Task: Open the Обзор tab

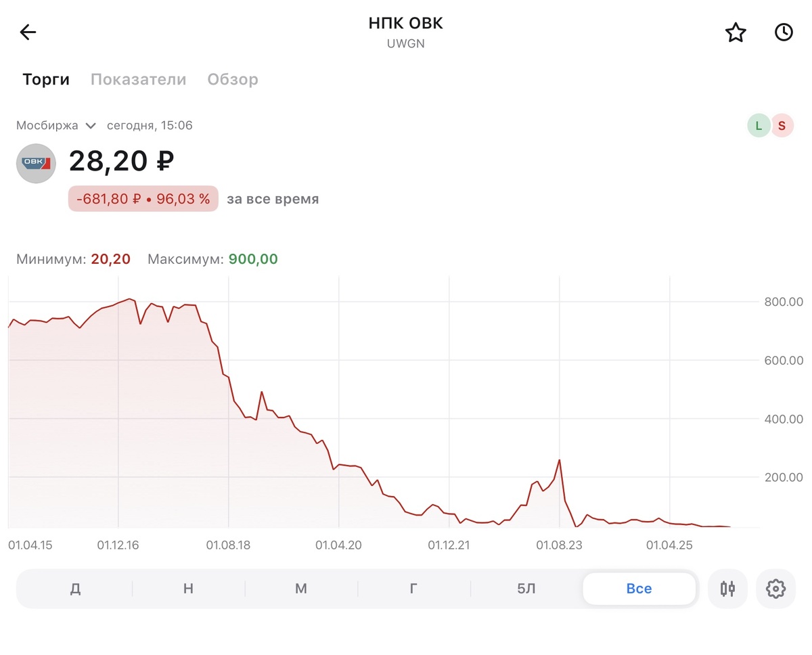Action: (233, 79)
